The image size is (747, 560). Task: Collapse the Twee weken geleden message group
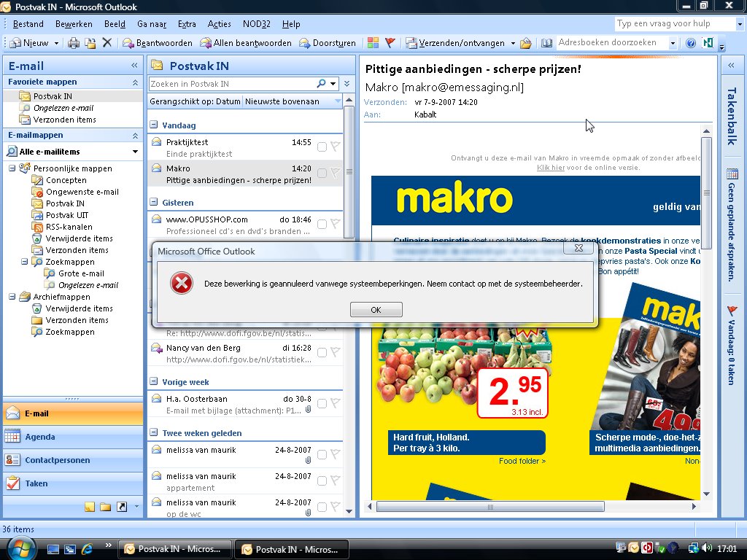pos(154,432)
